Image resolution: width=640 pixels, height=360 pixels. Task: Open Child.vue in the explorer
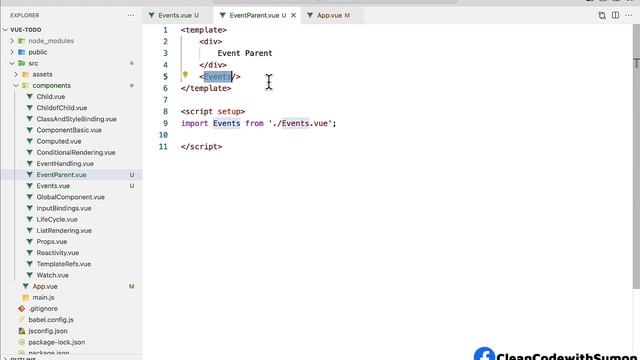coord(51,97)
